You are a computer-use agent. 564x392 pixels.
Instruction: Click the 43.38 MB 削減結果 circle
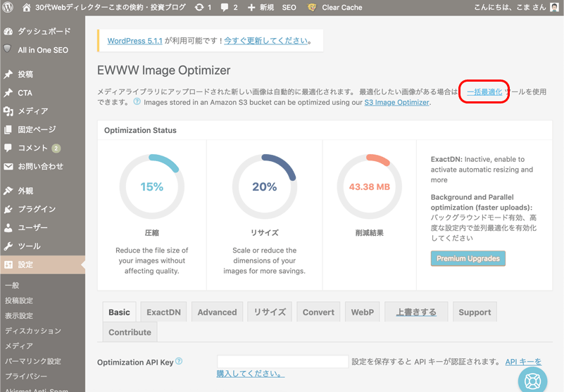tap(370, 186)
